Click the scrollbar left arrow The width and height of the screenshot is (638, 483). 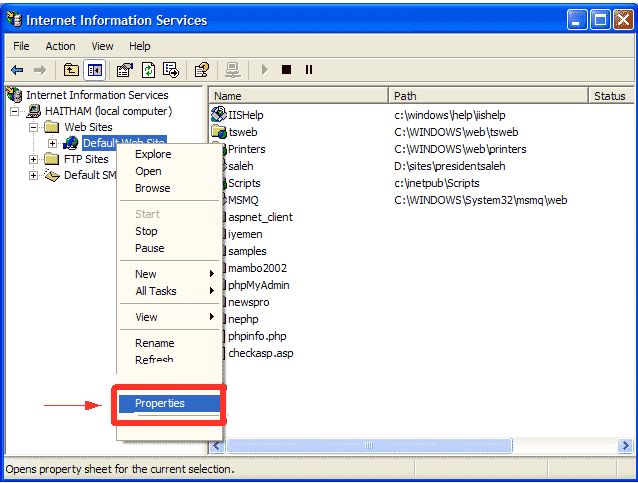[217, 446]
